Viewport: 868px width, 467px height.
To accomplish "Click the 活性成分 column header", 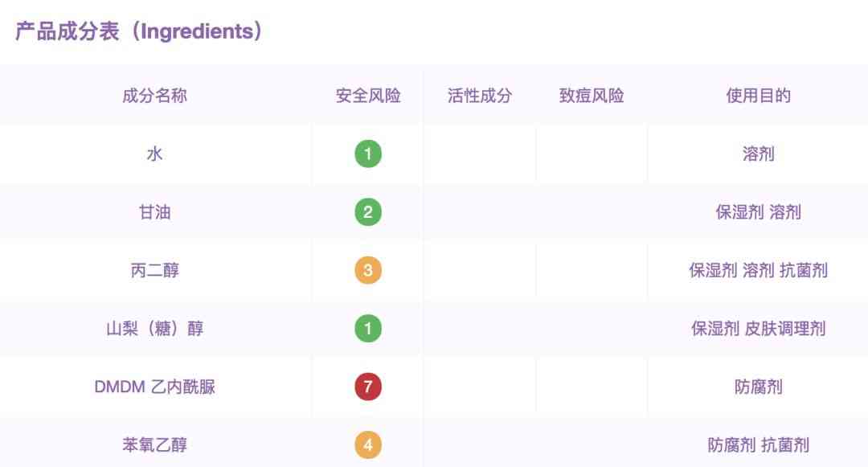I will coord(479,96).
